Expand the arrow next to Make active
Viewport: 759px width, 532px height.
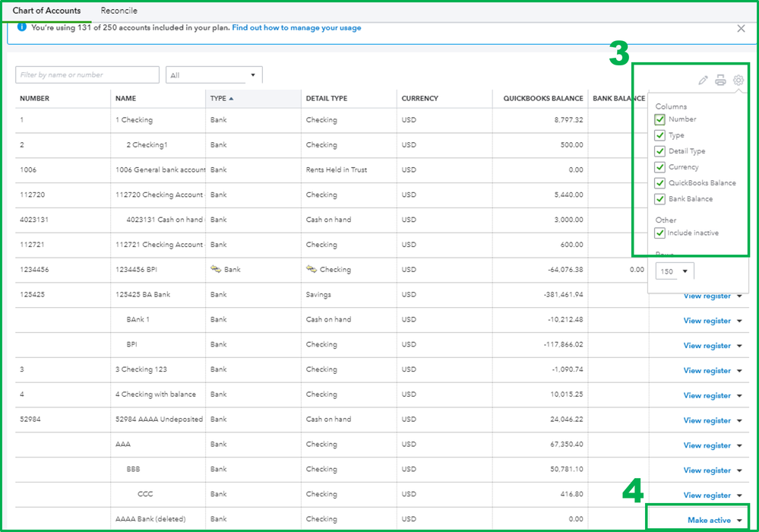[x=739, y=521]
